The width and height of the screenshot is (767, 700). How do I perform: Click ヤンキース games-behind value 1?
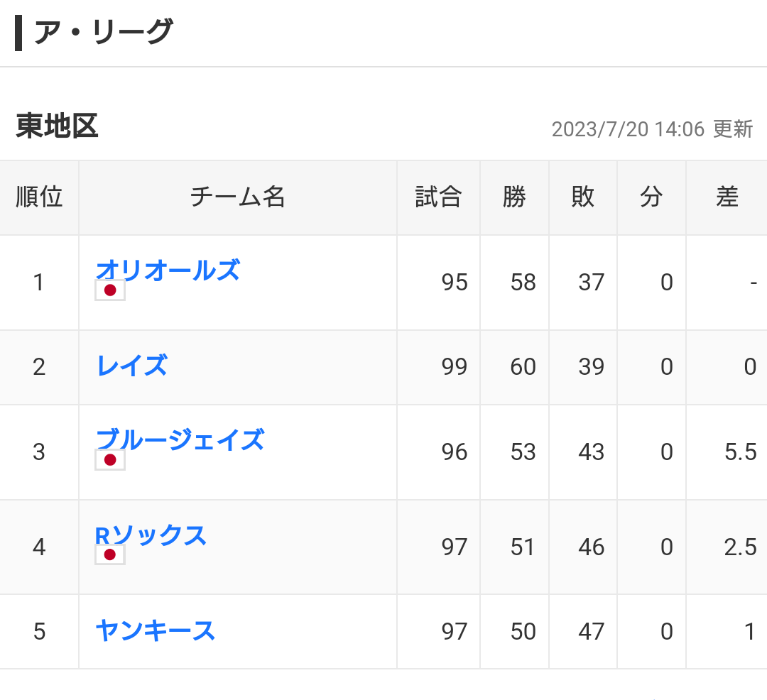coord(749,632)
